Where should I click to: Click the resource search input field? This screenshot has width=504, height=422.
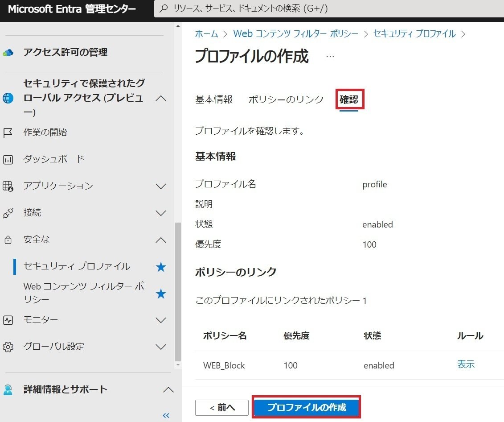click(329, 8)
